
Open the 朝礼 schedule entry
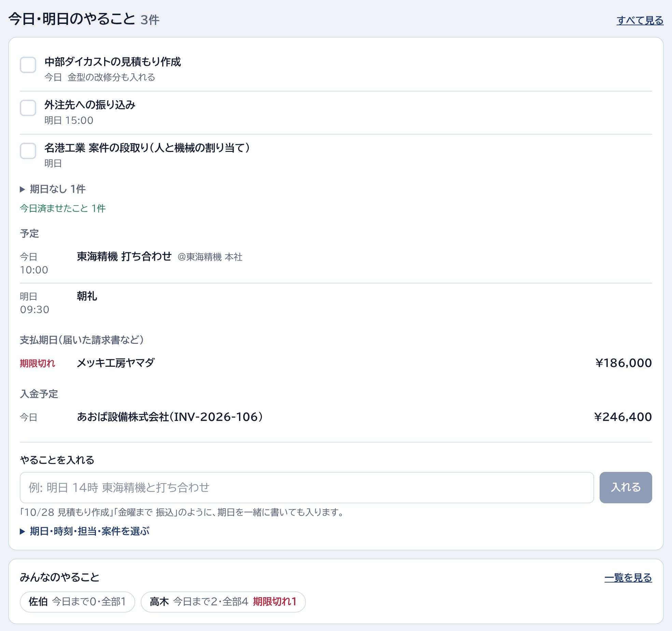(x=336, y=303)
